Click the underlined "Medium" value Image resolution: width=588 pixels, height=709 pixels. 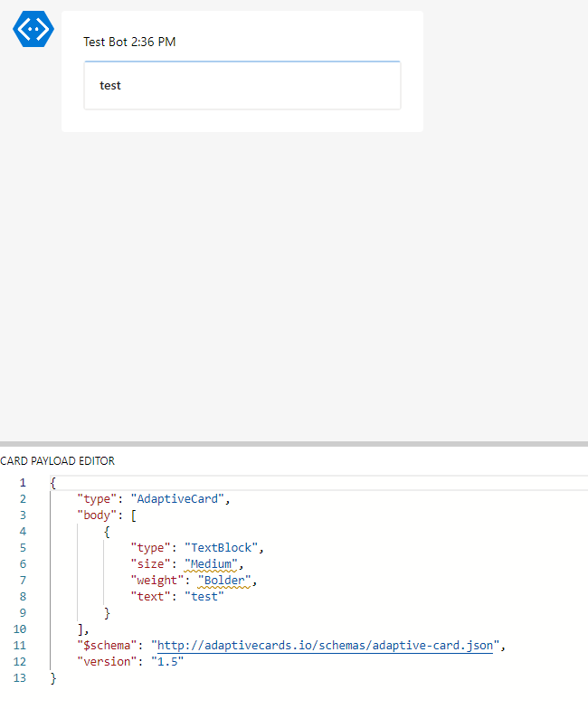[211, 564]
